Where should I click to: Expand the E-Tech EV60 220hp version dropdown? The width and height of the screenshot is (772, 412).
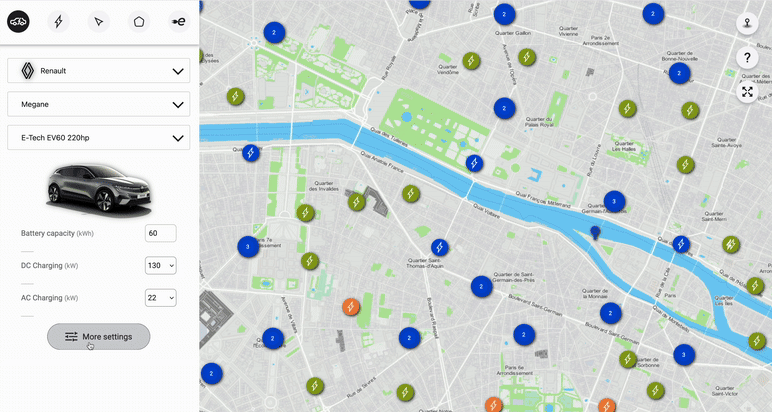coord(98,138)
